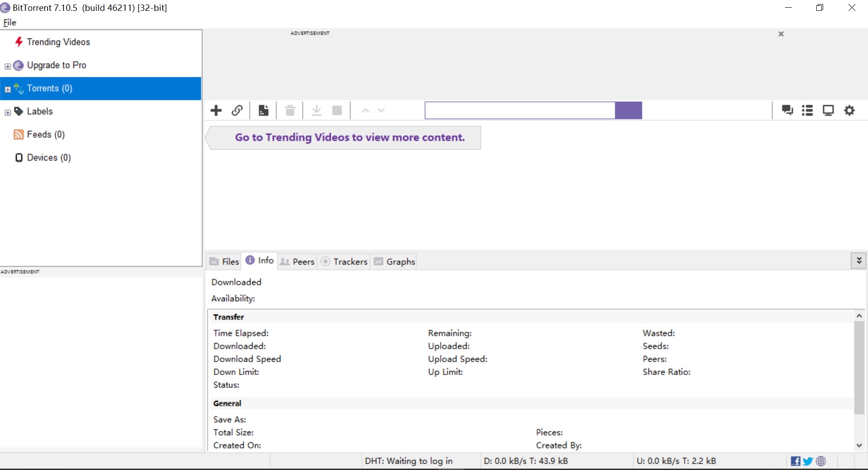Open the chat bubbles icon in toolbar
The image size is (868, 470).
pyautogui.click(x=787, y=110)
